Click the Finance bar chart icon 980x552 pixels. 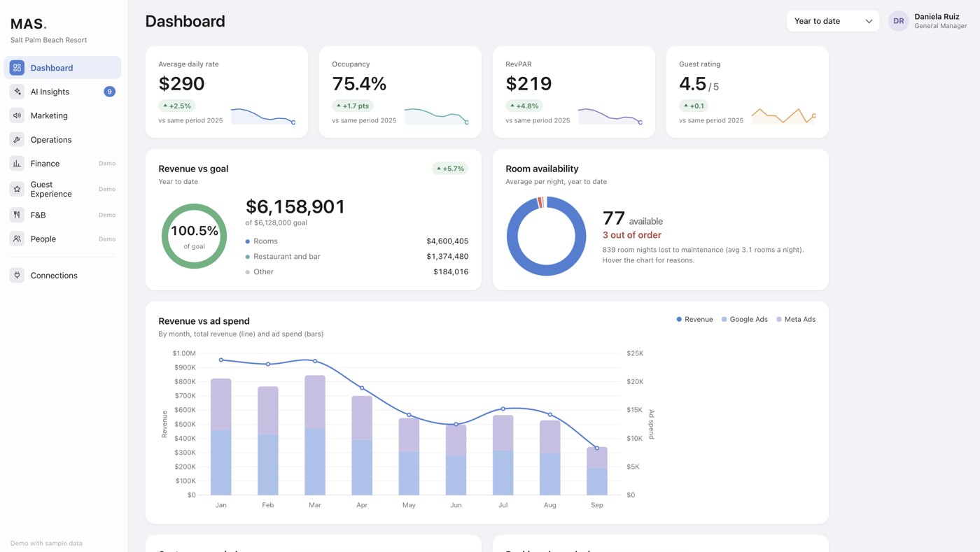coord(17,164)
